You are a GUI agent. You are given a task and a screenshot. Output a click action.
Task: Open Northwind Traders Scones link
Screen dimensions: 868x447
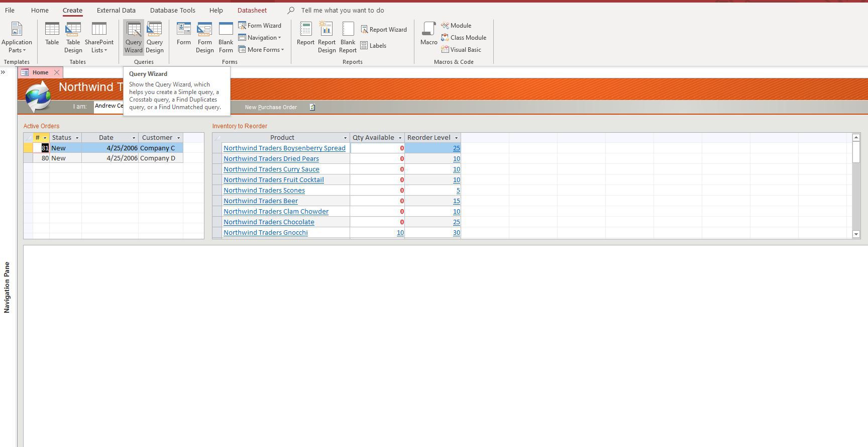(264, 190)
